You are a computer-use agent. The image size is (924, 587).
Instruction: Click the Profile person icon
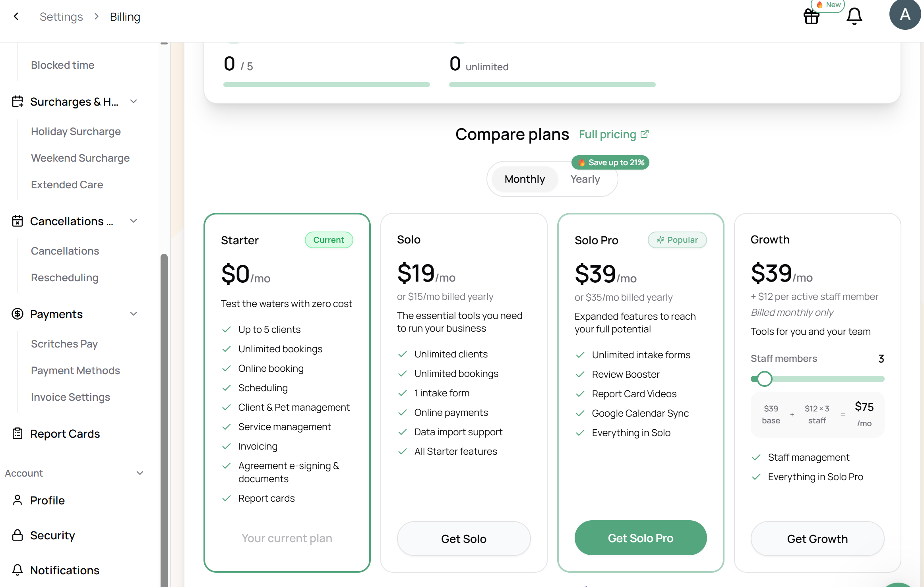tap(17, 500)
